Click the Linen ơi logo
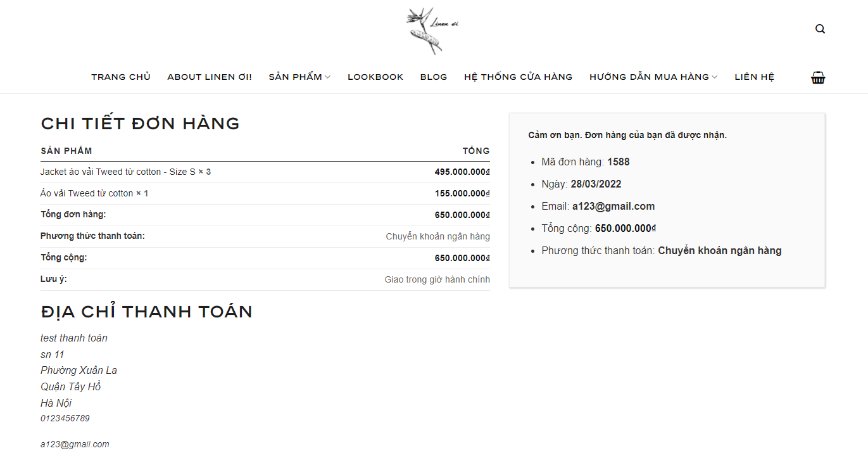Screen dimensions: 868x472 coord(433,30)
